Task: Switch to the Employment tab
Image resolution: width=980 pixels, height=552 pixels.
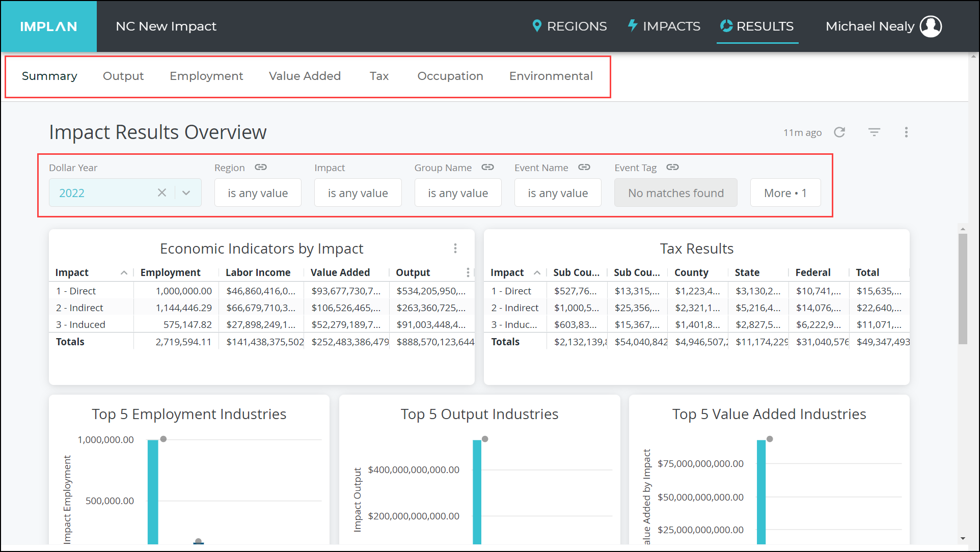Action: (x=206, y=76)
